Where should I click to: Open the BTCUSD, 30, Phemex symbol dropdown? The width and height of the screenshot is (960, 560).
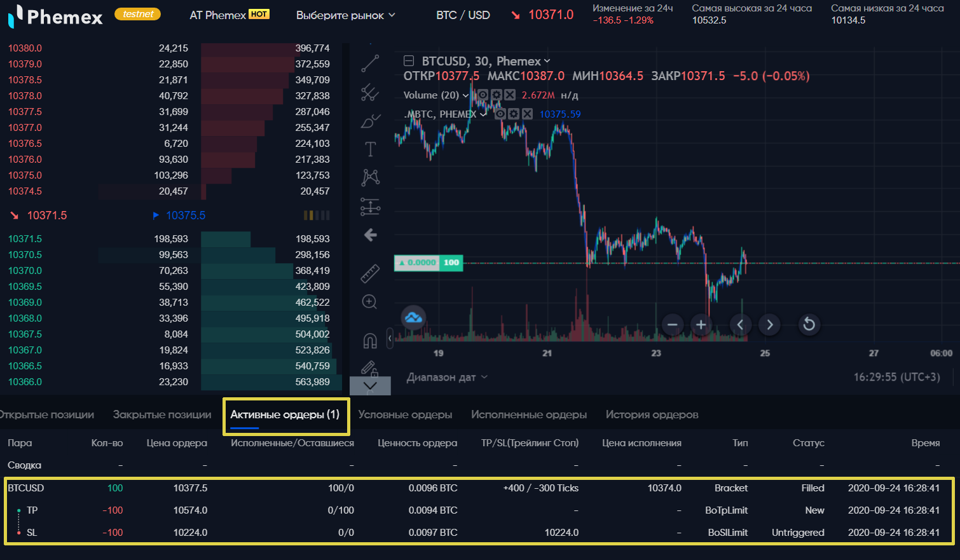coord(486,61)
